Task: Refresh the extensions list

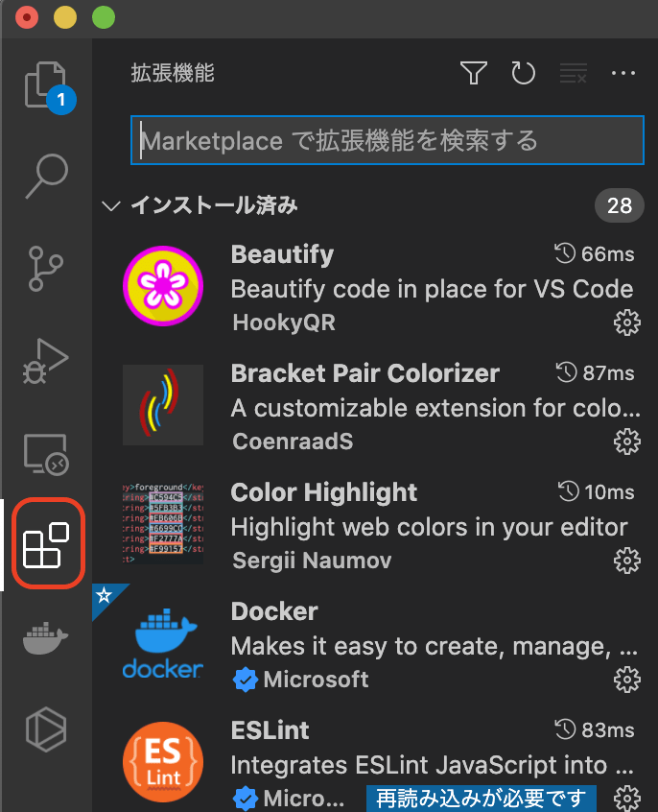Action: pyautogui.click(x=523, y=73)
